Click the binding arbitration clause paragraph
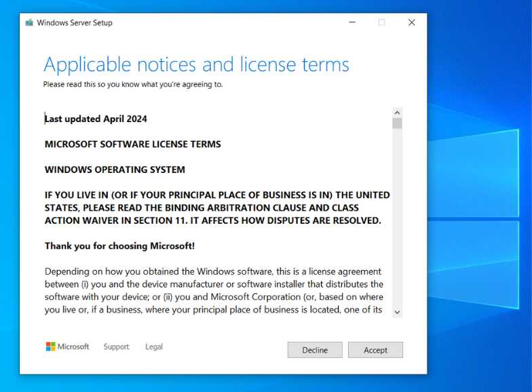Image resolution: width=532 pixels, height=392 pixels. (x=216, y=208)
